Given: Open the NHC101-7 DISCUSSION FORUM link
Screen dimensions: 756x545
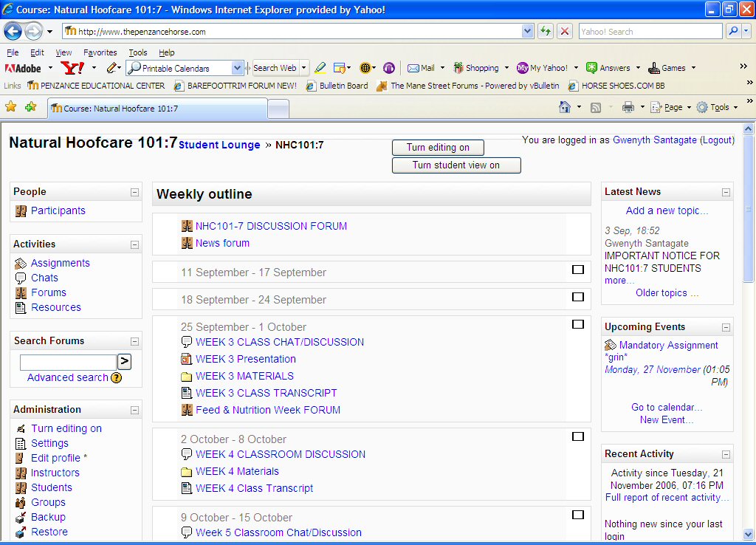Looking at the screenshot, I should pos(271,227).
